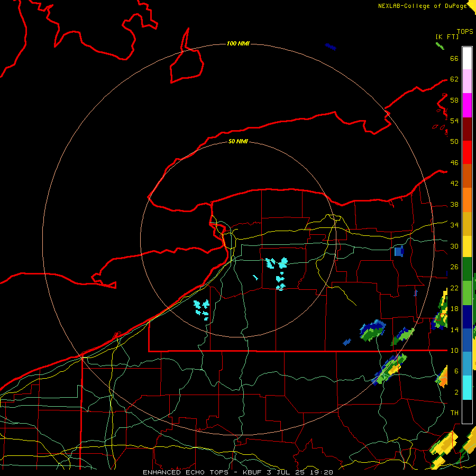Click the light green 22-26 kft swatch

467,293
